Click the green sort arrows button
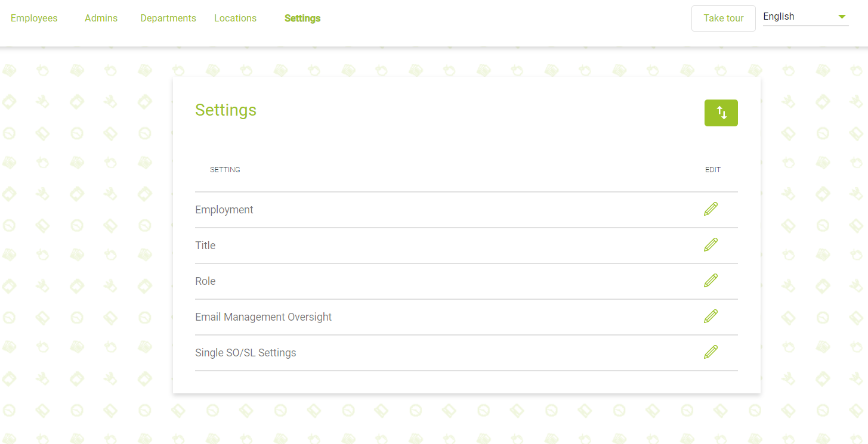868x444 pixels. pos(721,113)
